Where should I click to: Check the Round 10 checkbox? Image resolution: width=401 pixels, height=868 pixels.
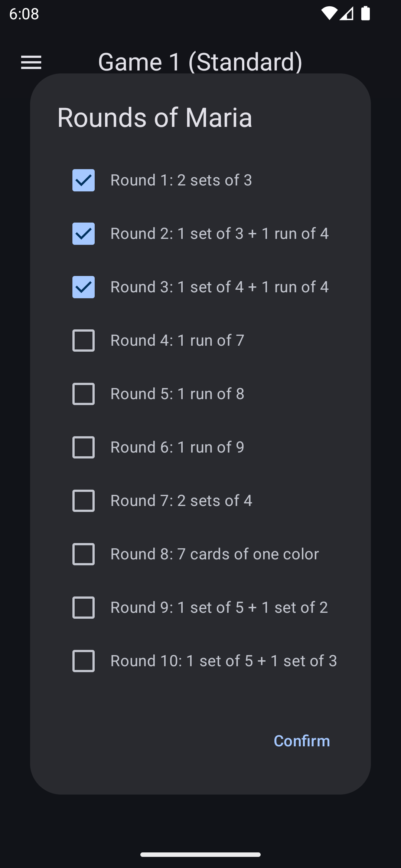pos(84,661)
